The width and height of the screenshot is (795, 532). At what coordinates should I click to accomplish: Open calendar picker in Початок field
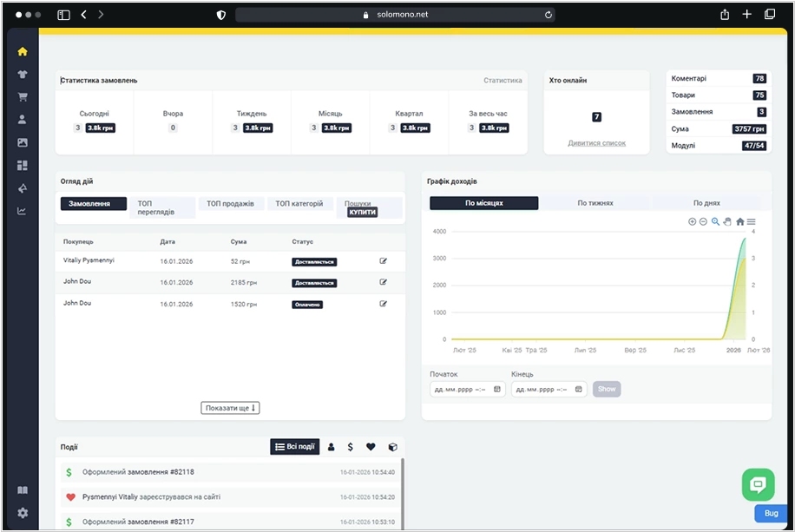tap(497, 390)
